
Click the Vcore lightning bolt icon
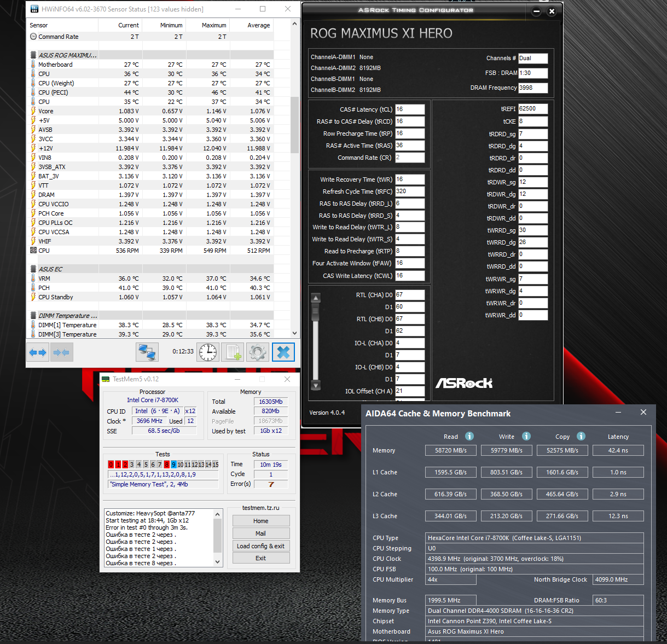tap(33, 111)
